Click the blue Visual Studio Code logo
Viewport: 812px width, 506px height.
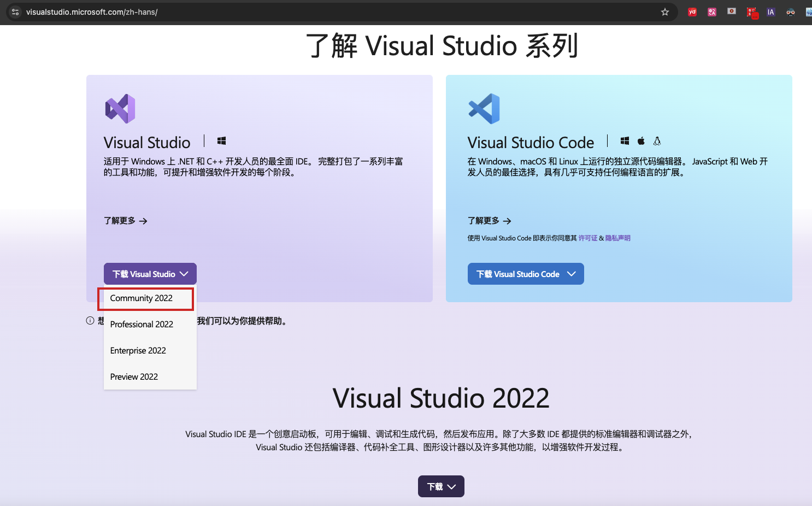tap(484, 109)
